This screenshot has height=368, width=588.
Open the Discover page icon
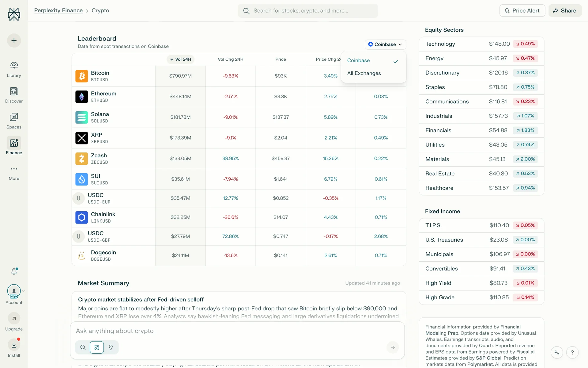coord(14,92)
